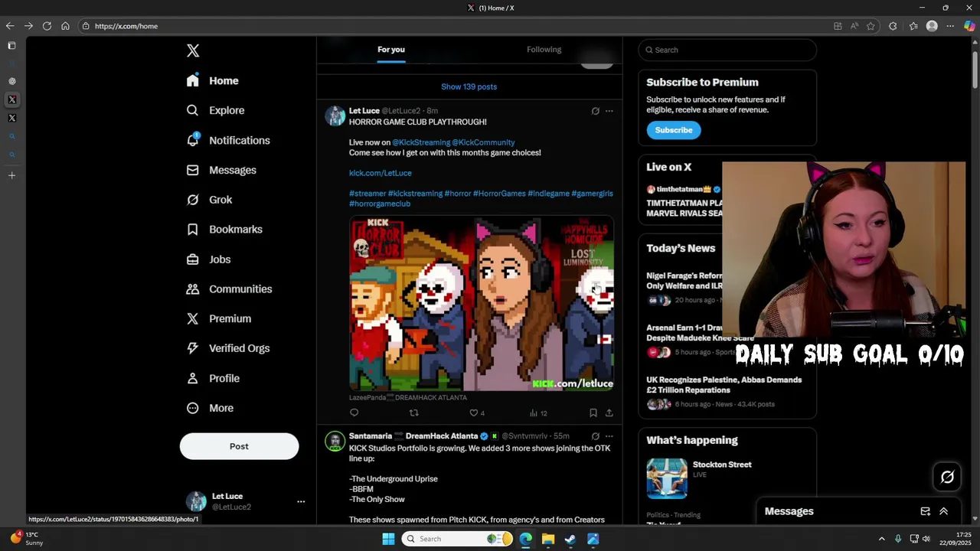Image resolution: width=980 pixels, height=551 pixels.
Task: Show hidden system tray icons
Action: [x=881, y=539]
